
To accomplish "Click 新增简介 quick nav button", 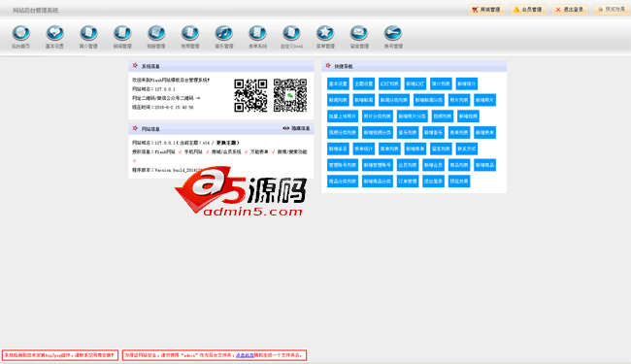I will click(x=467, y=84).
